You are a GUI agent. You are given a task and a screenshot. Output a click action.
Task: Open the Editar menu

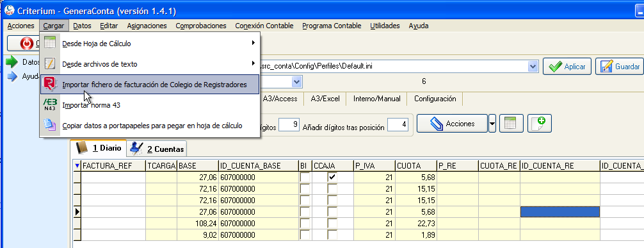[109, 26]
